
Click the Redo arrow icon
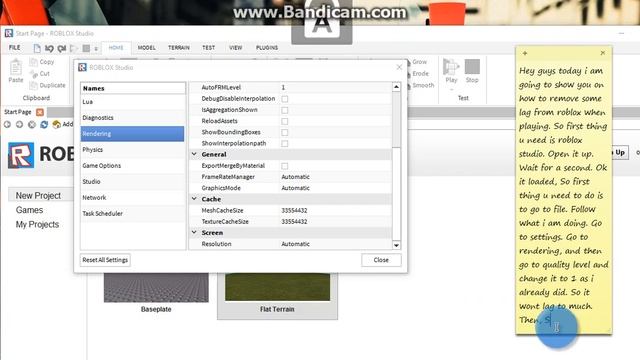(x=62, y=48)
